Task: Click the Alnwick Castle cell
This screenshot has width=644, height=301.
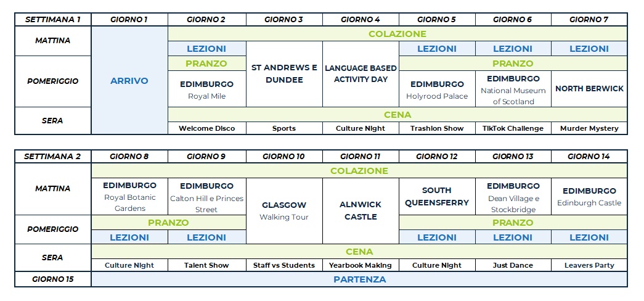Action: click(x=361, y=210)
